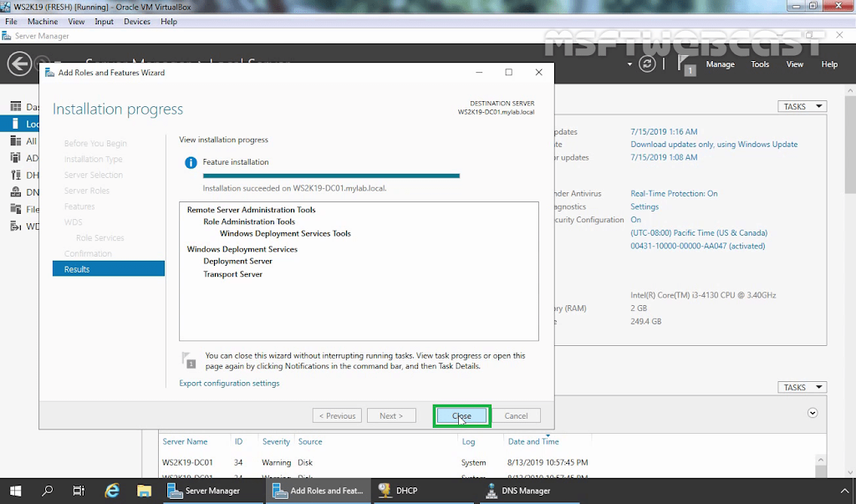Open the TASKS dropdown in Properties section
Viewport: 856px width, 504px height.
pyautogui.click(x=802, y=106)
